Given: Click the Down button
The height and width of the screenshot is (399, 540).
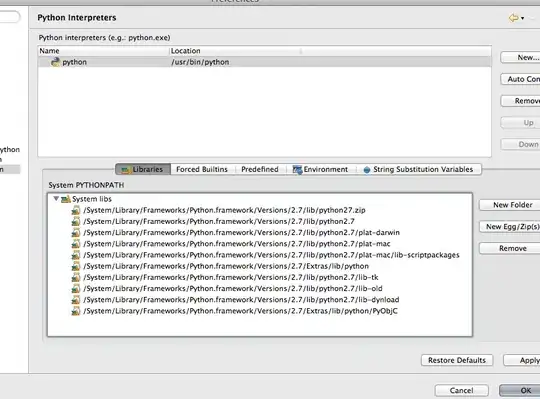Looking at the screenshot, I should click(520, 144).
